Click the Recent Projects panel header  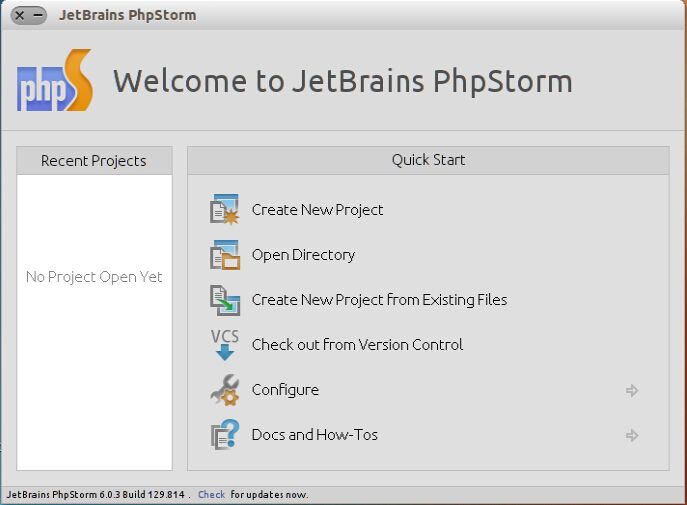(94, 161)
